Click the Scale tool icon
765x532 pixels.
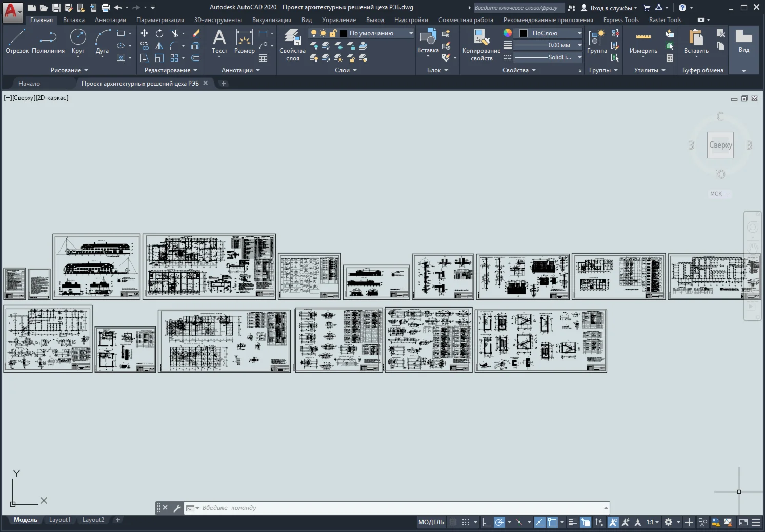(159, 58)
